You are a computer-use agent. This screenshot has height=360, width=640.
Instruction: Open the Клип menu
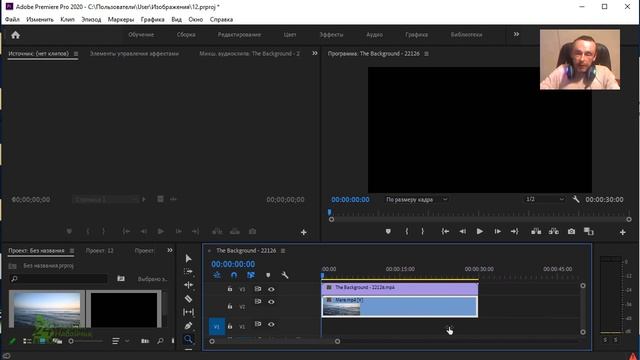coord(67,19)
